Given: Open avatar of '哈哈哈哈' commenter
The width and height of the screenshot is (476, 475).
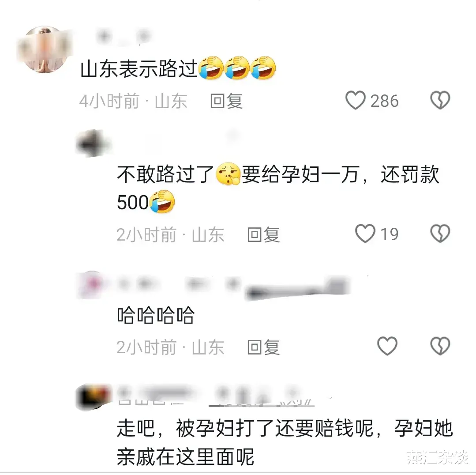Looking at the screenshot, I should tap(91, 285).
